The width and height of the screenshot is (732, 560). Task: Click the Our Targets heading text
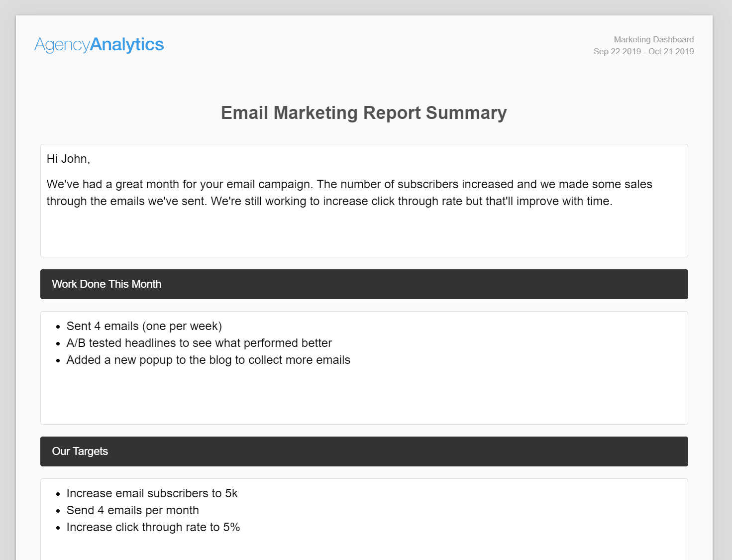[x=80, y=451]
